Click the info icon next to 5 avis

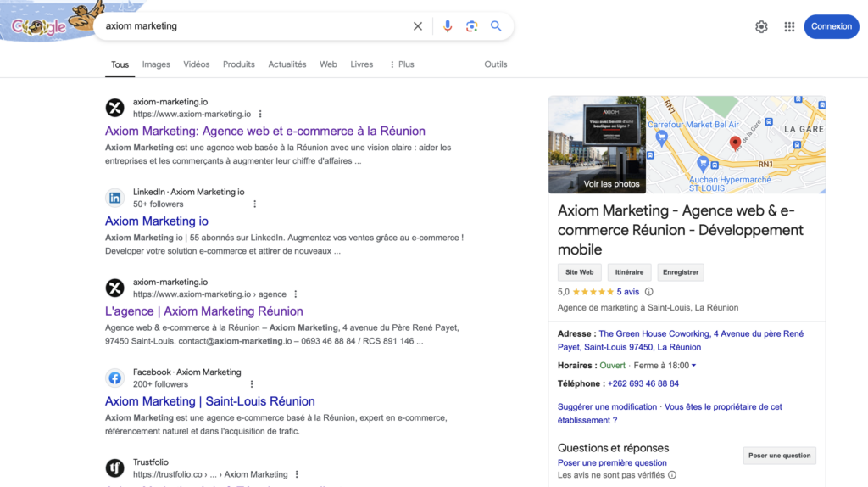648,291
